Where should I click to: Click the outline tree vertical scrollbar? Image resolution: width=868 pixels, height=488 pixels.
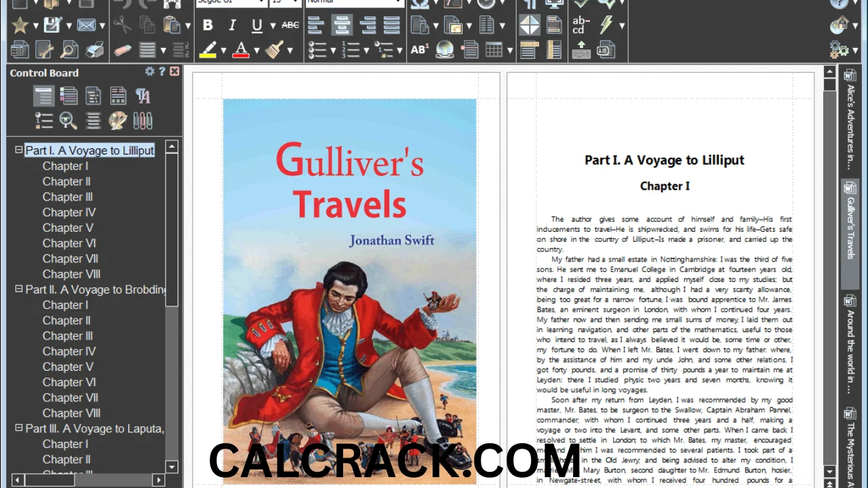point(172,306)
